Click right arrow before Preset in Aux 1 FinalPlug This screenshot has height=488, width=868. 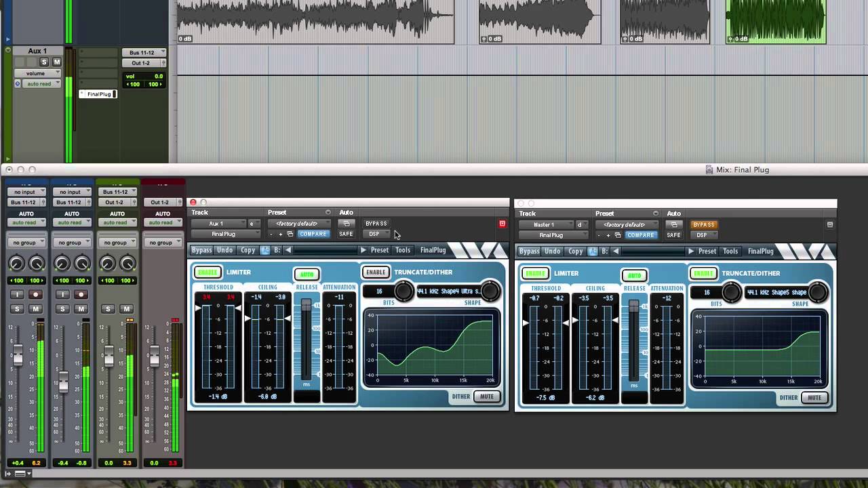tap(363, 250)
